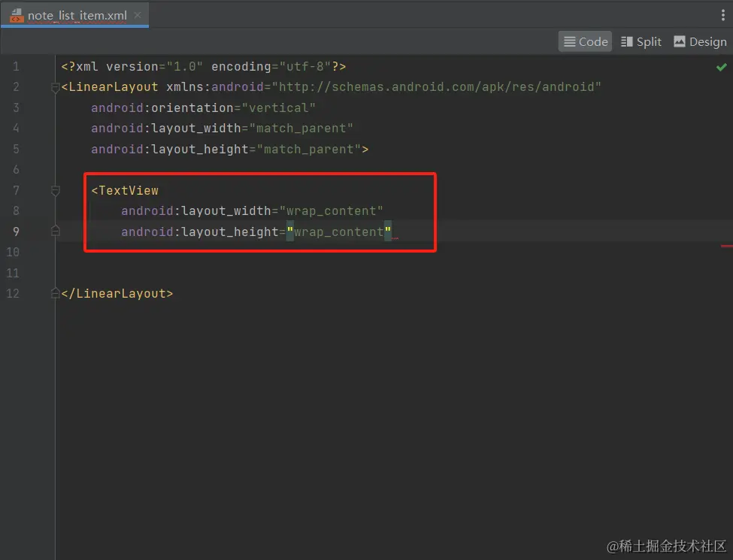Open the editor tabs more-options menu

(x=722, y=15)
